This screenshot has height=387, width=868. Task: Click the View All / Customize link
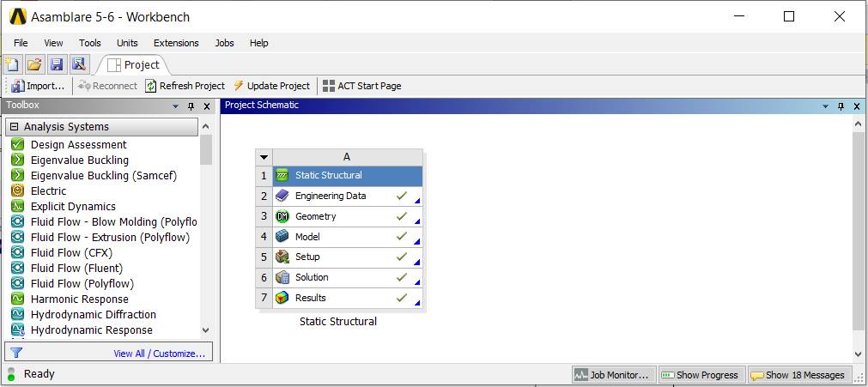click(x=160, y=354)
